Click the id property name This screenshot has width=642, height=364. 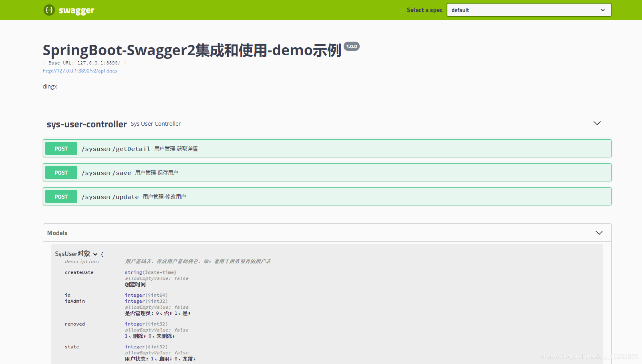(68, 295)
